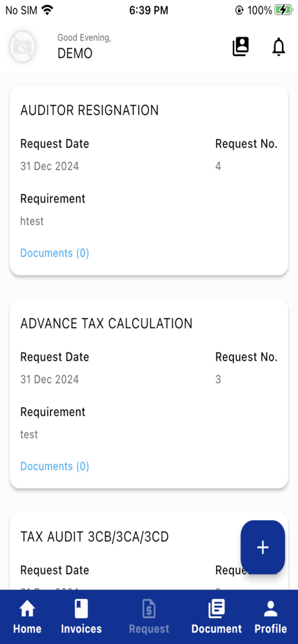Open Document tab stacked-pages icon
This screenshot has height=644, width=298.
[217, 609]
